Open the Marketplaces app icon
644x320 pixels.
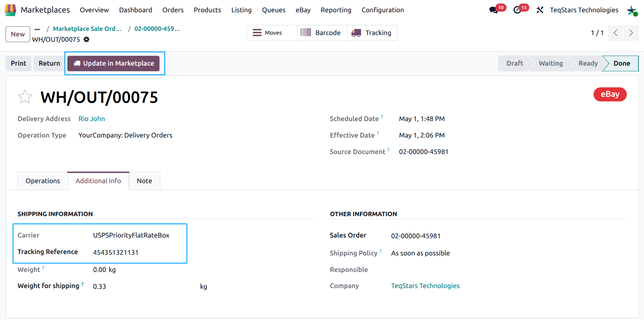click(x=10, y=10)
